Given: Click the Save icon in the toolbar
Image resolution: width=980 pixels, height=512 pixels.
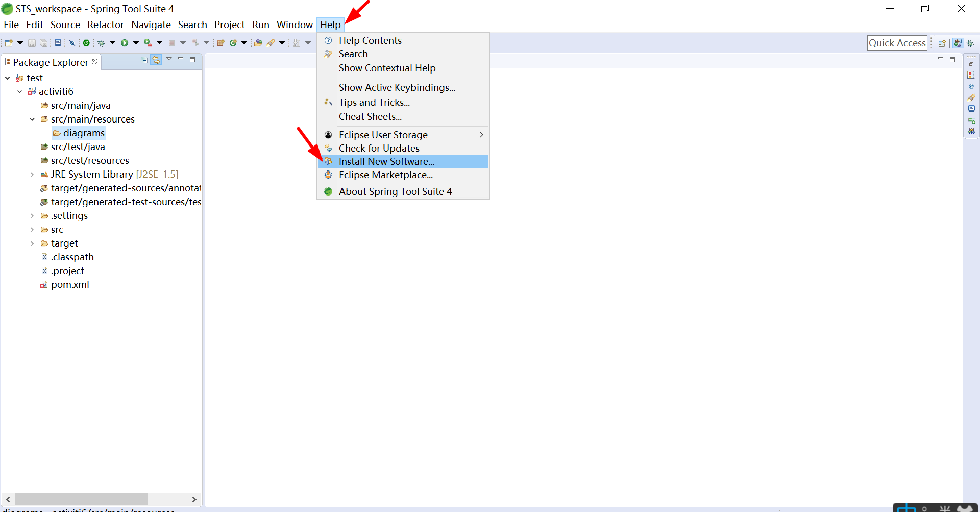Looking at the screenshot, I should (32, 43).
